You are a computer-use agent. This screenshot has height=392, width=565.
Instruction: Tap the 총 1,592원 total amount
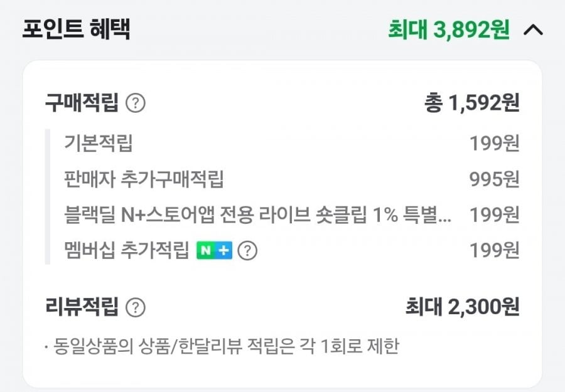point(471,103)
